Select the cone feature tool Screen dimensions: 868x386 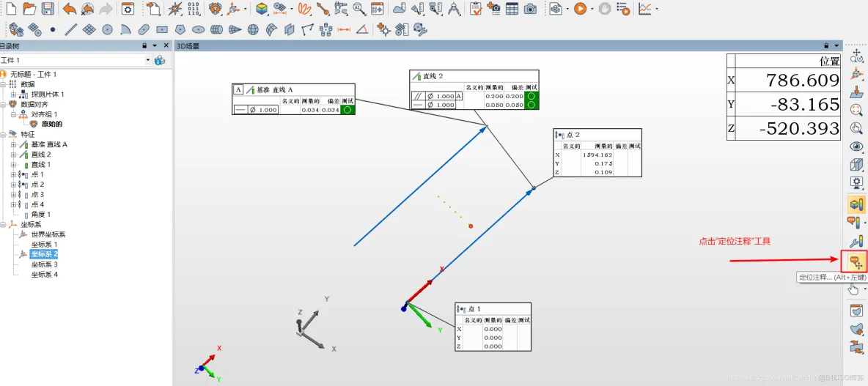(235, 29)
